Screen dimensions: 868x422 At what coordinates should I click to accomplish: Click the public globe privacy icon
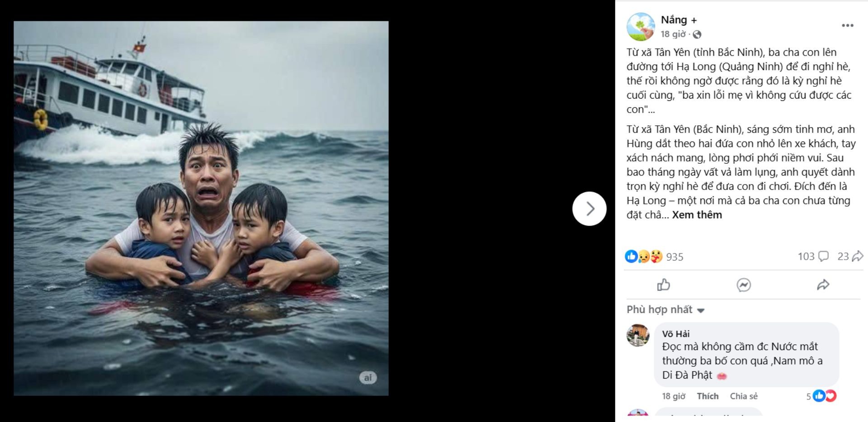point(697,34)
